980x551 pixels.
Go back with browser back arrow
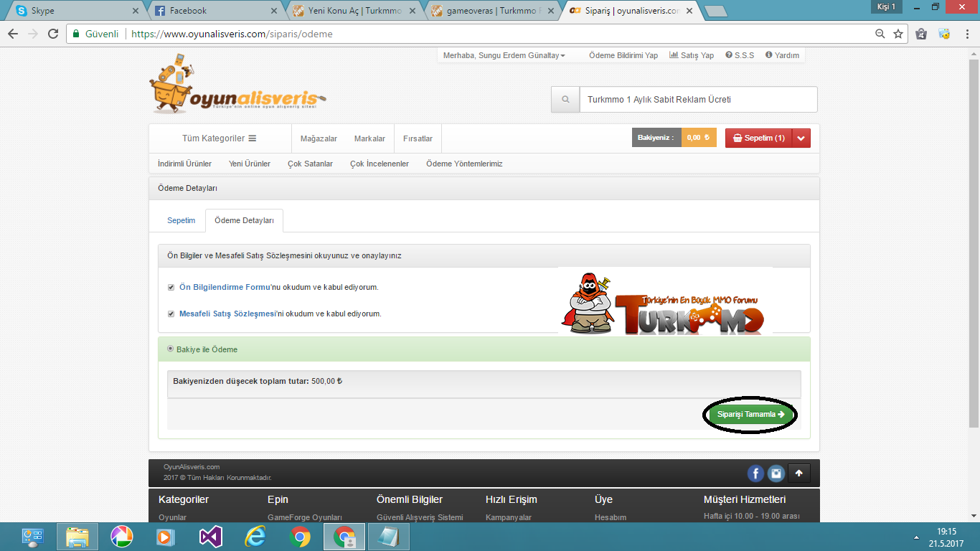point(13,34)
